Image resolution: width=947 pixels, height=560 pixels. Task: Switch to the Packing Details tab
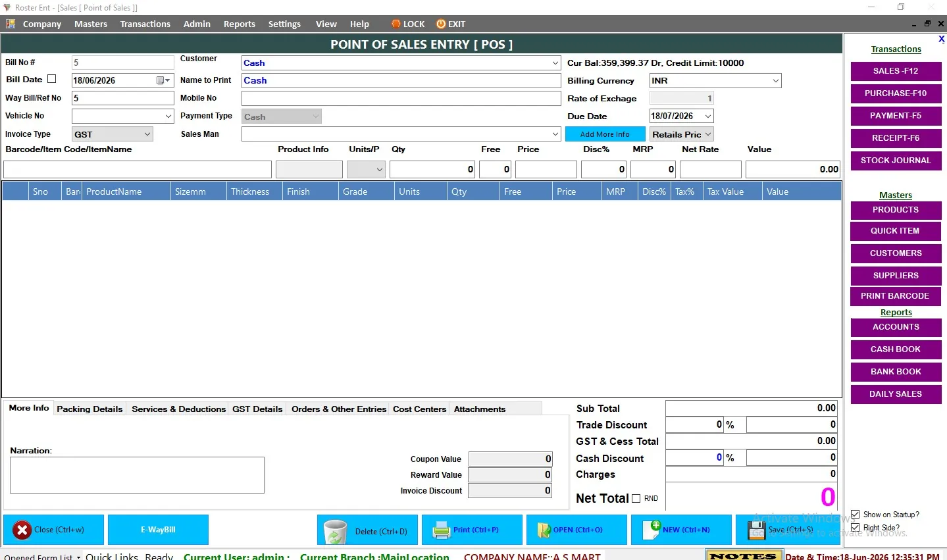point(90,409)
